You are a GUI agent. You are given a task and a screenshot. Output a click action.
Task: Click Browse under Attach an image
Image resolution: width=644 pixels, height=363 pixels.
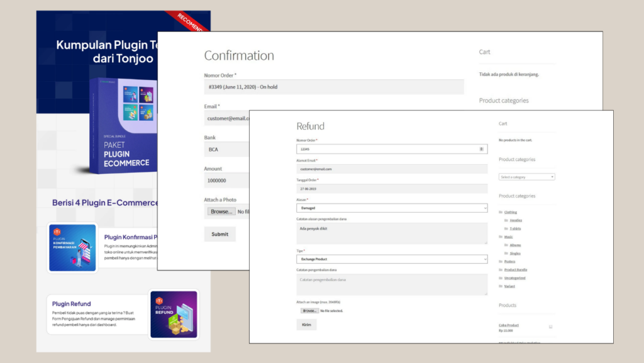[x=309, y=311]
